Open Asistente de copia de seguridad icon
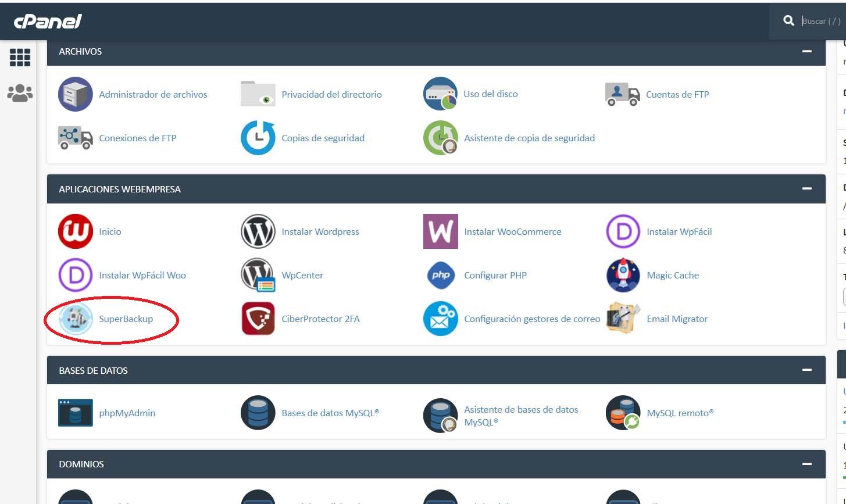This screenshot has height=504, width=846. [441, 138]
